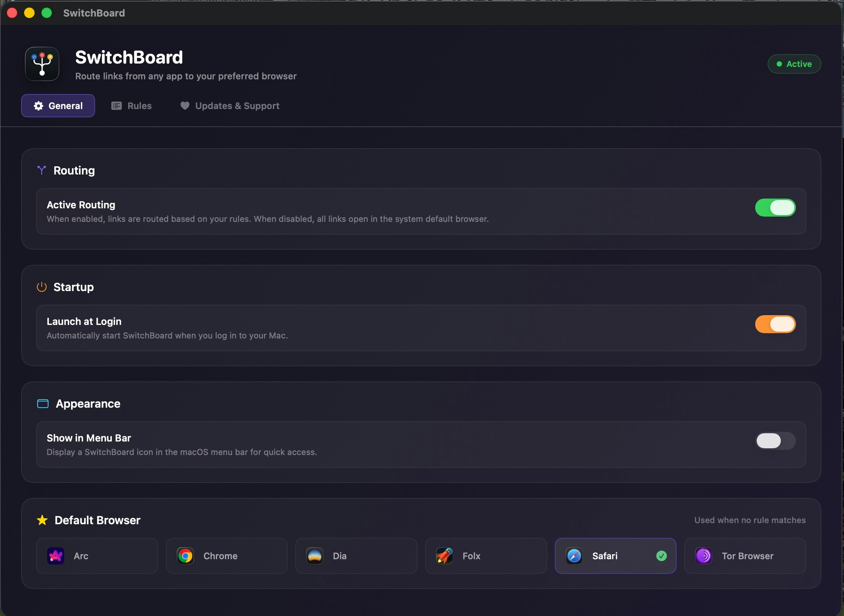Screen dimensions: 844x616
Task: Disable the Active Routing toggle
Action: click(x=775, y=208)
